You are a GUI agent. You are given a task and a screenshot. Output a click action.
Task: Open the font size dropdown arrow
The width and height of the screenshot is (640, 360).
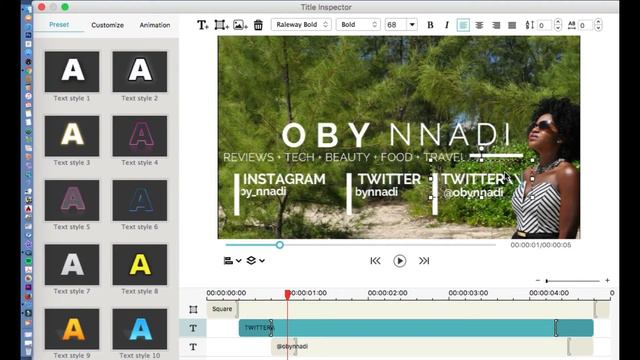(x=412, y=24)
